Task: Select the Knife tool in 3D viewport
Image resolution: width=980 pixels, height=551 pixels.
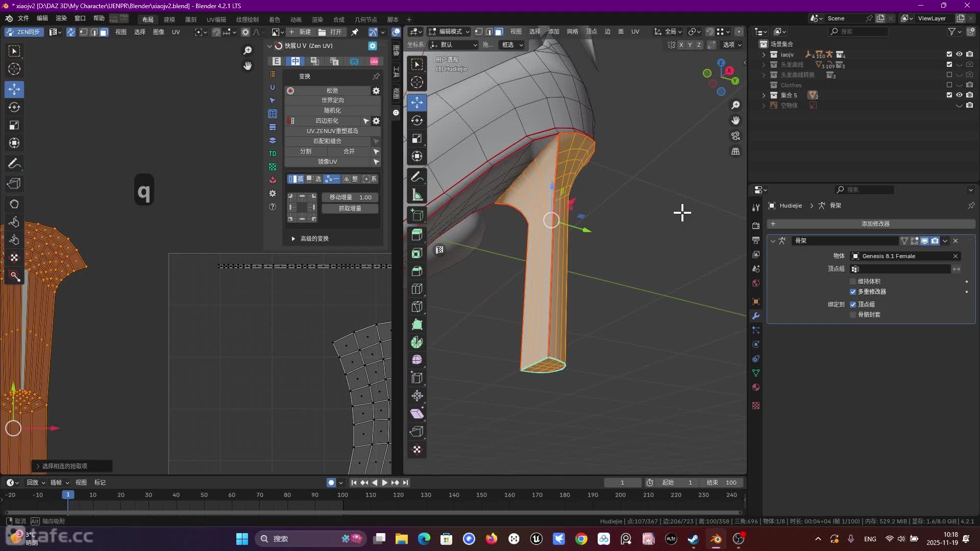Action: tap(417, 307)
